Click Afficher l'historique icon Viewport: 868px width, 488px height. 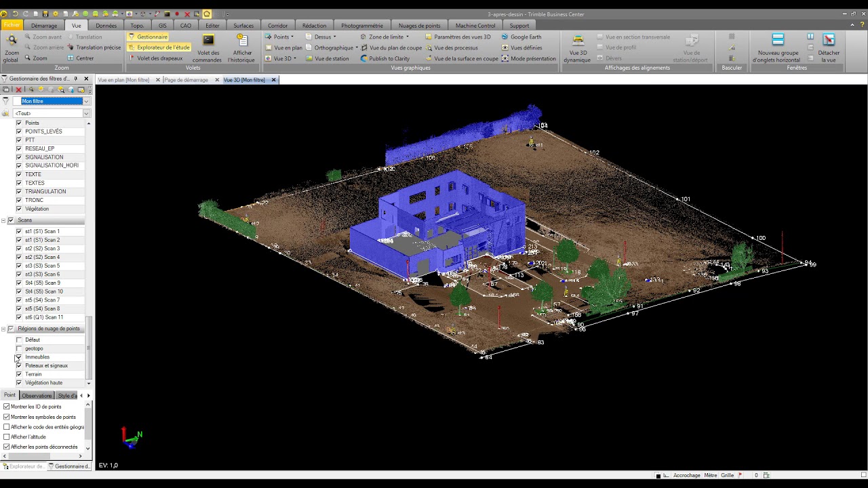point(241,47)
